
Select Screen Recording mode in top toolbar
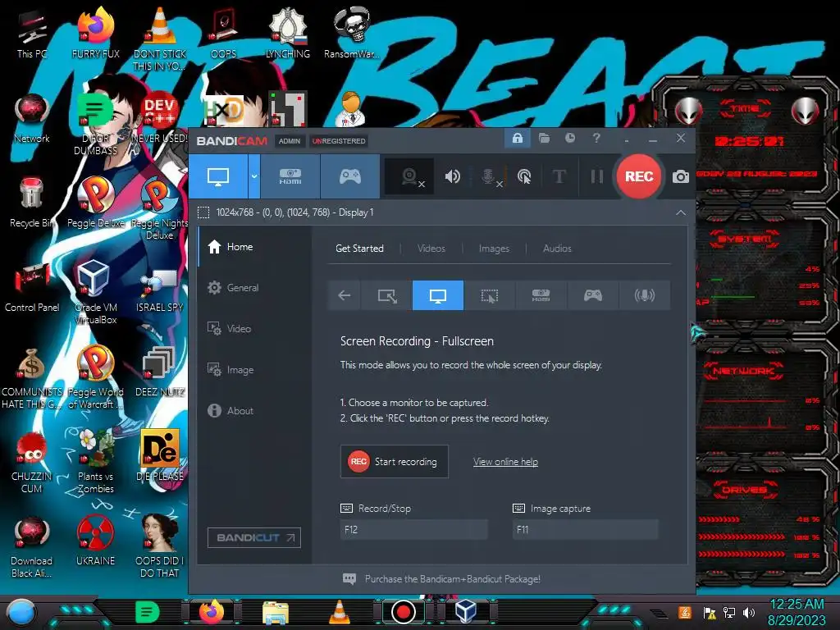(x=218, y=176)
